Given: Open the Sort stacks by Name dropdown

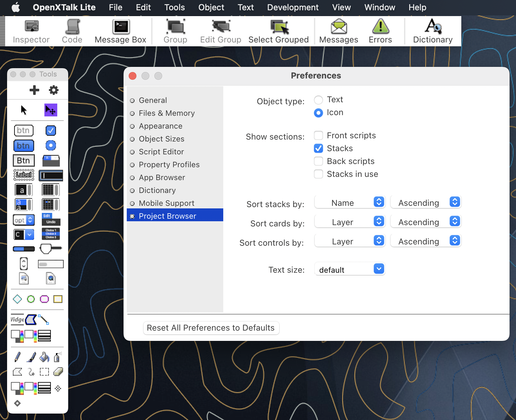Looking at the screenshot, I should click(350, 202).
